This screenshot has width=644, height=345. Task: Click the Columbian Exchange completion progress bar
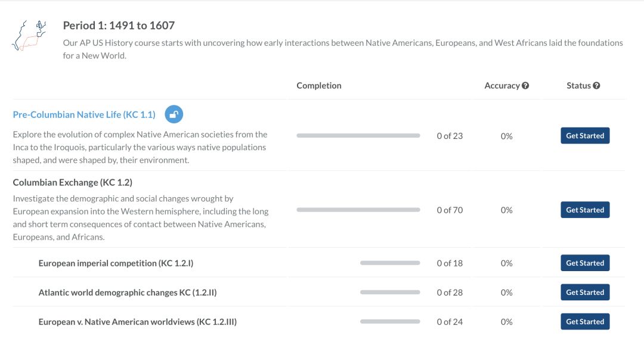pos(358,210)
